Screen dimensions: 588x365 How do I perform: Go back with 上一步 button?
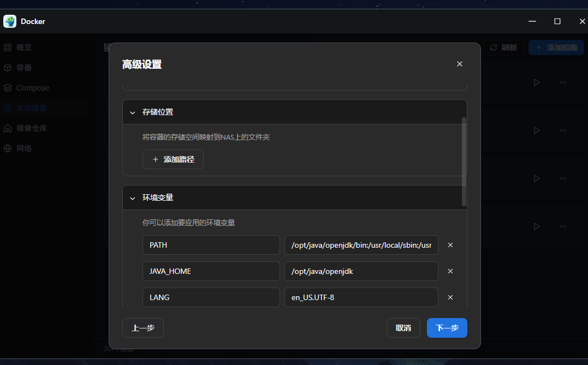coord(143,328)
